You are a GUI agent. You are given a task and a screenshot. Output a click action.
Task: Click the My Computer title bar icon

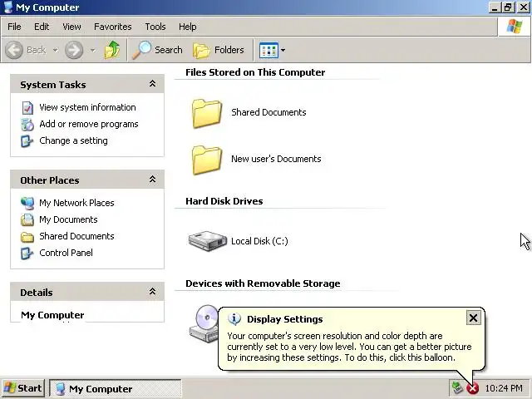coord(8,7)
